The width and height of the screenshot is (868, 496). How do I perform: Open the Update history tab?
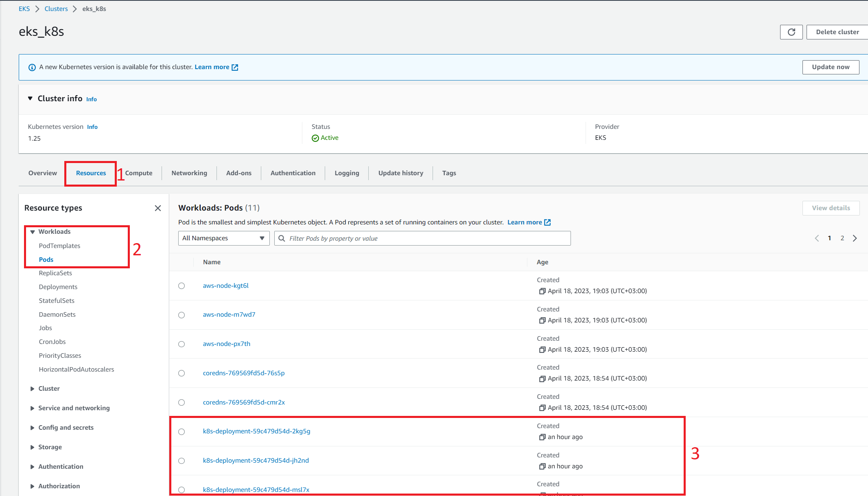tap(400, 173)
